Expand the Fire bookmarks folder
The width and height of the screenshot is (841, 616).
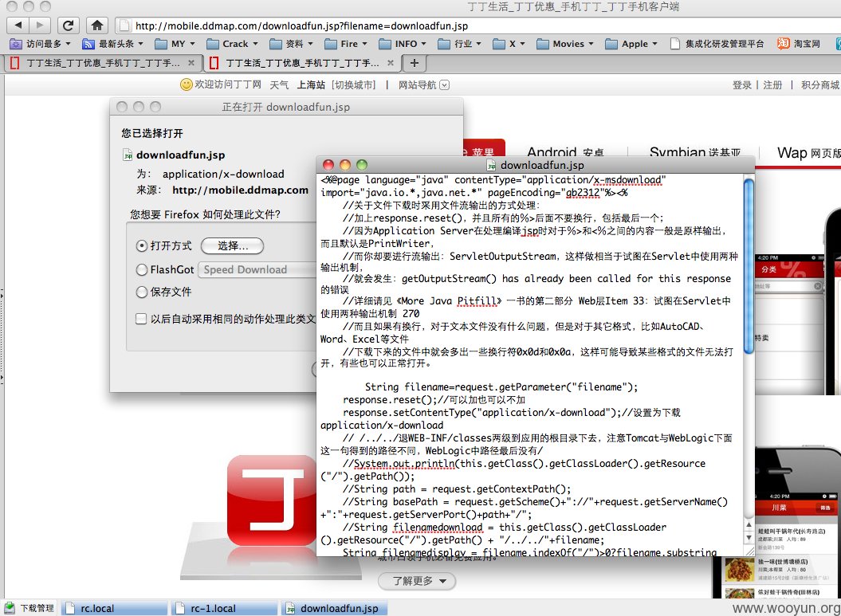point(346,44)
